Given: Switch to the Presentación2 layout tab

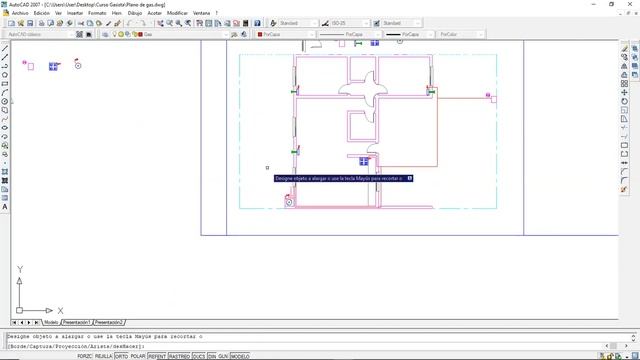Looking at the screenshot, I should click(109, 322).
